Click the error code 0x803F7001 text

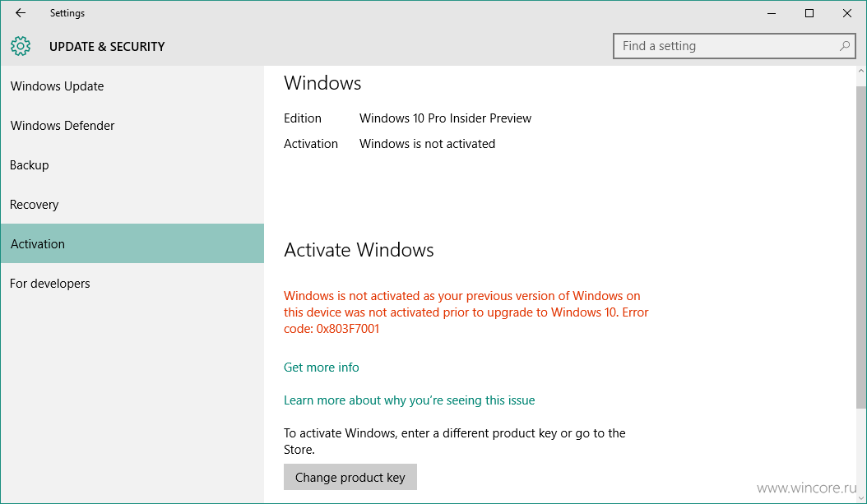tap(348, 329)
